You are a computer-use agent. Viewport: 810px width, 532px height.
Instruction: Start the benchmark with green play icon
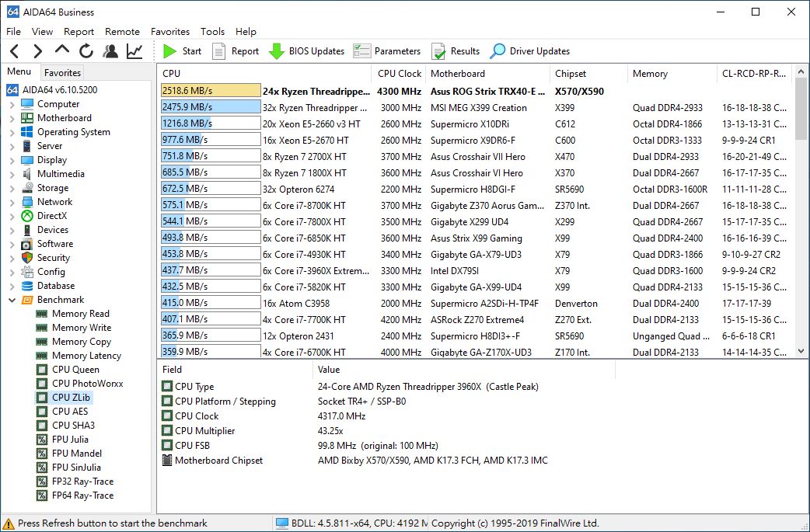click(169, 51)
